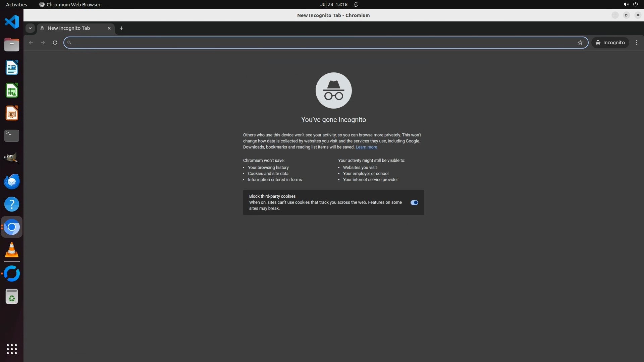Open the new tab plus button
The width and height of the screenshot is (644, 362).
tap(121, 28)
